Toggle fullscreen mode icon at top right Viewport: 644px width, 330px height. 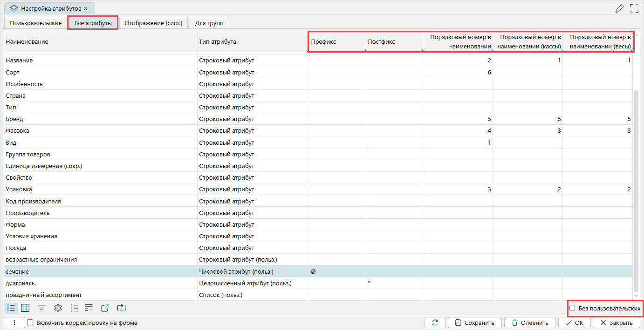(x=634, y=8)
